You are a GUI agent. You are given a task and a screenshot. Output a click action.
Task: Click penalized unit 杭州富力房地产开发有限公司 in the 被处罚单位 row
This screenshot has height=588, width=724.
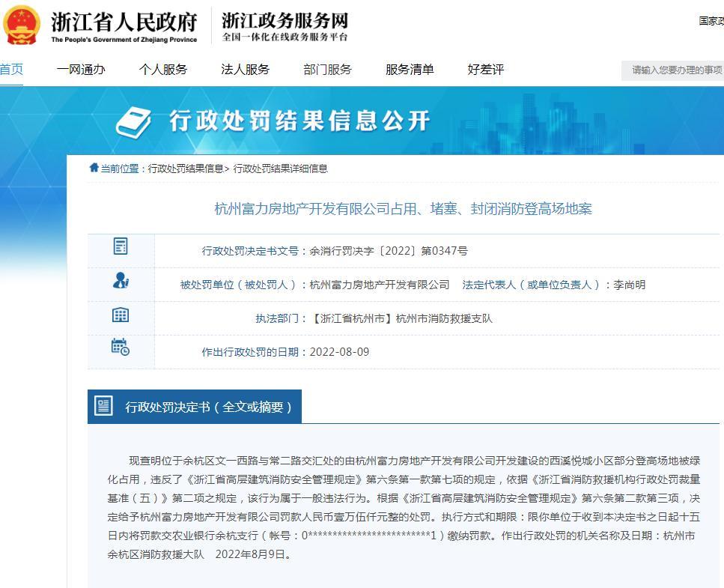[379, 285]
